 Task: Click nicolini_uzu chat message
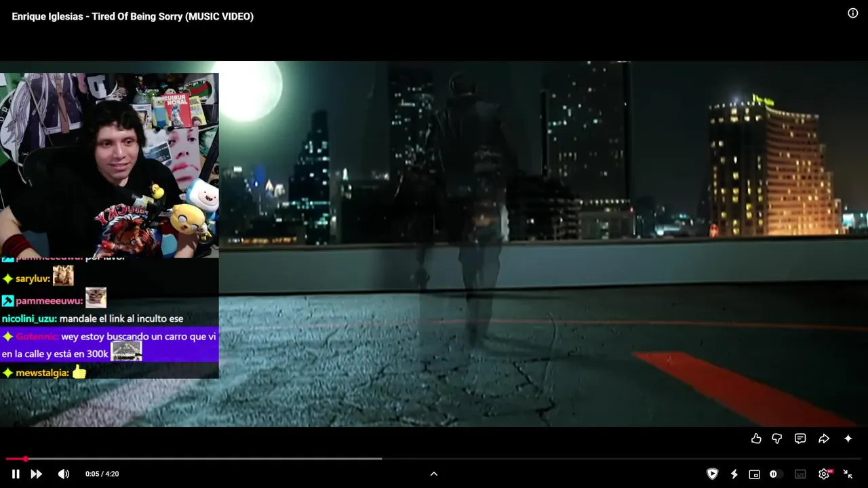(92, 319)
